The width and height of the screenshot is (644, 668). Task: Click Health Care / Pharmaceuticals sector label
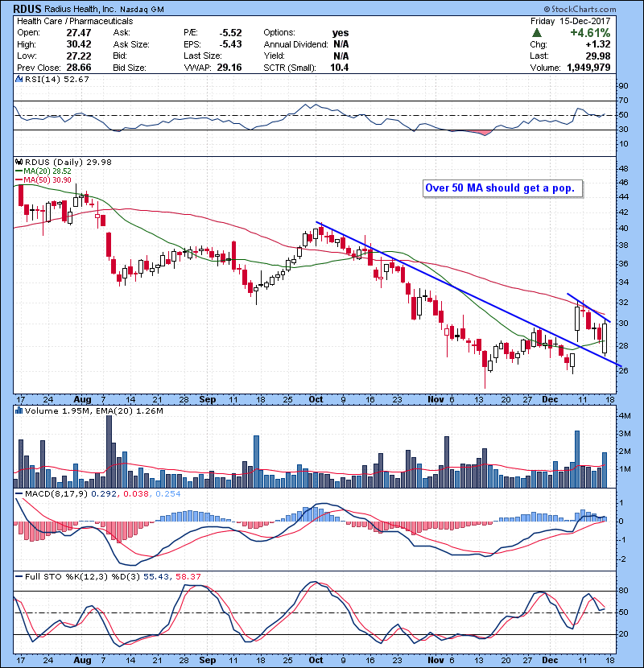75,21
